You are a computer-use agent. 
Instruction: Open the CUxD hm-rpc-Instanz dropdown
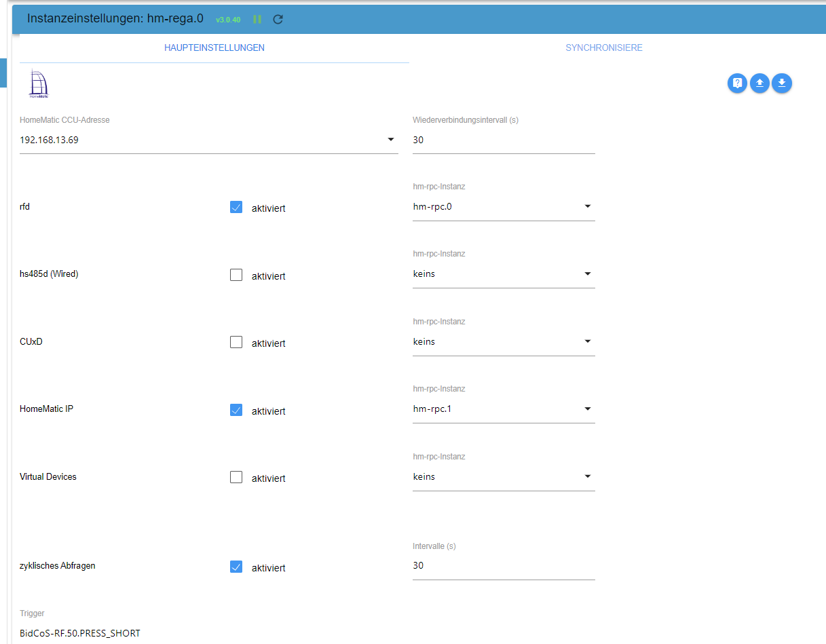pos(504,341)
